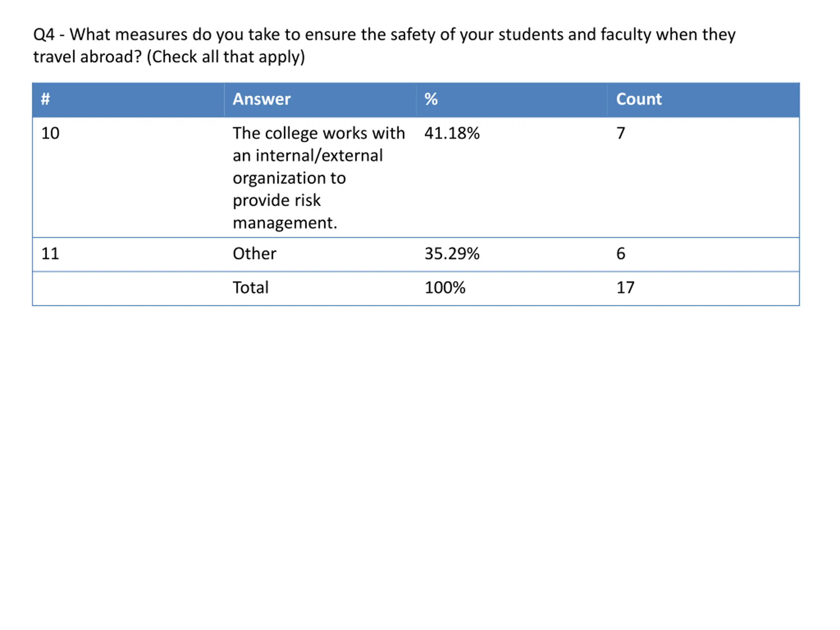The height and width of the screenshot is (630, 840).
Task: Click the 35.29% percentage cell
Action: pyautogui.click(x=512, y=254)
